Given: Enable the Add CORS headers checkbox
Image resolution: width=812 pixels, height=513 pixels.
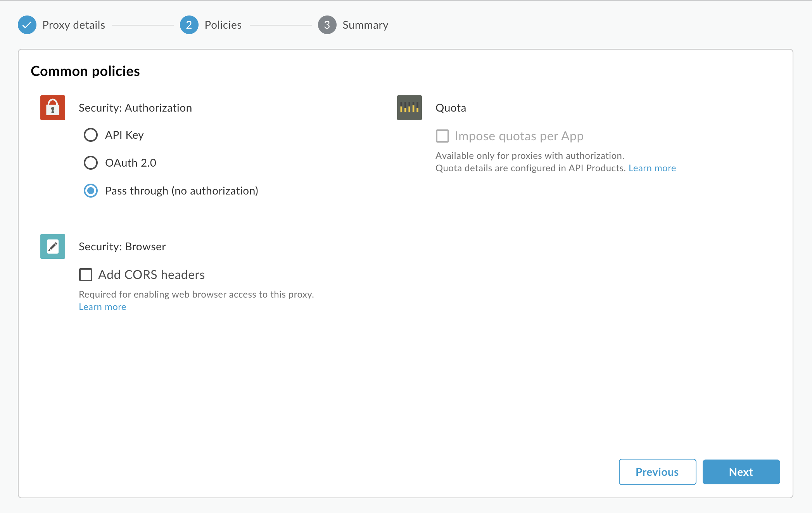Looking at the screenshot, I should point(86,274).
